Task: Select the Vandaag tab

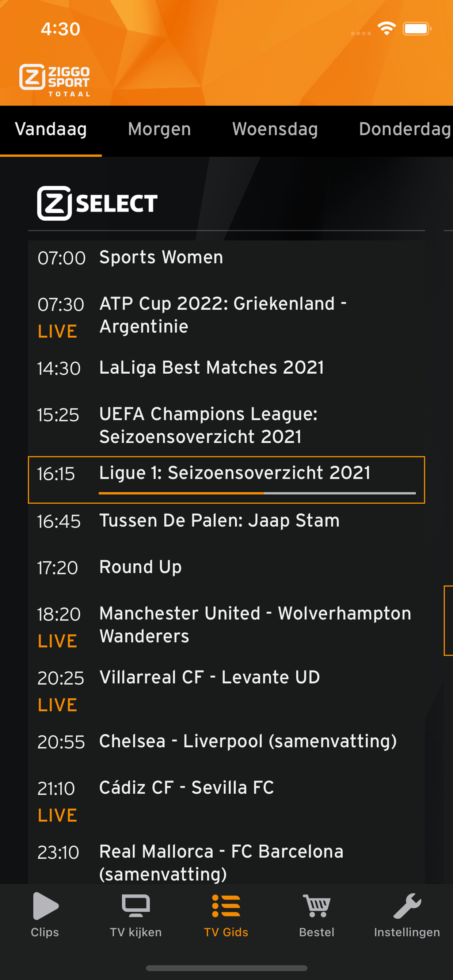Action: 51,129
